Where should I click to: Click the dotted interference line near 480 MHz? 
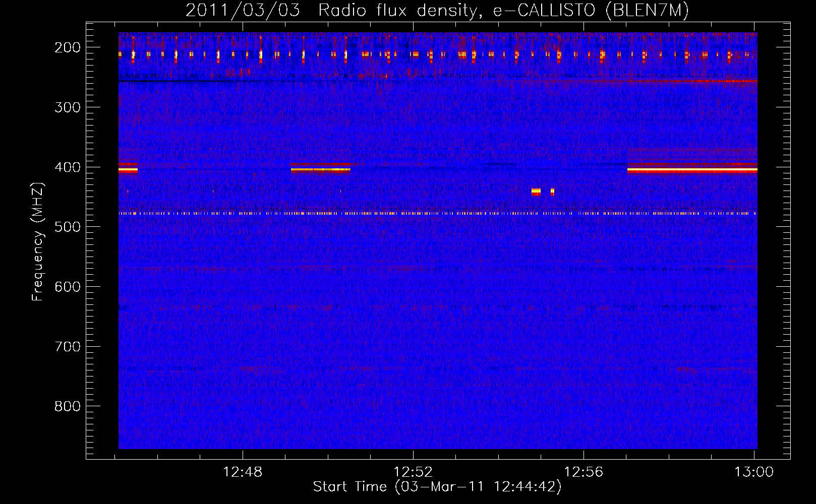pyautogui.click(x=438, y=214)
